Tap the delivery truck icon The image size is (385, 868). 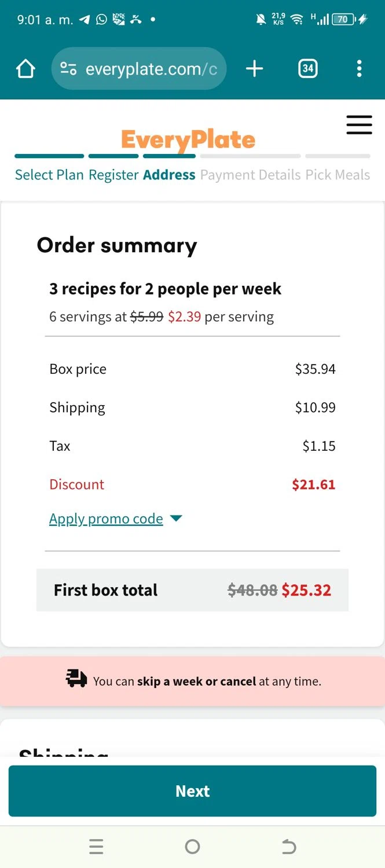coord(76,678)
